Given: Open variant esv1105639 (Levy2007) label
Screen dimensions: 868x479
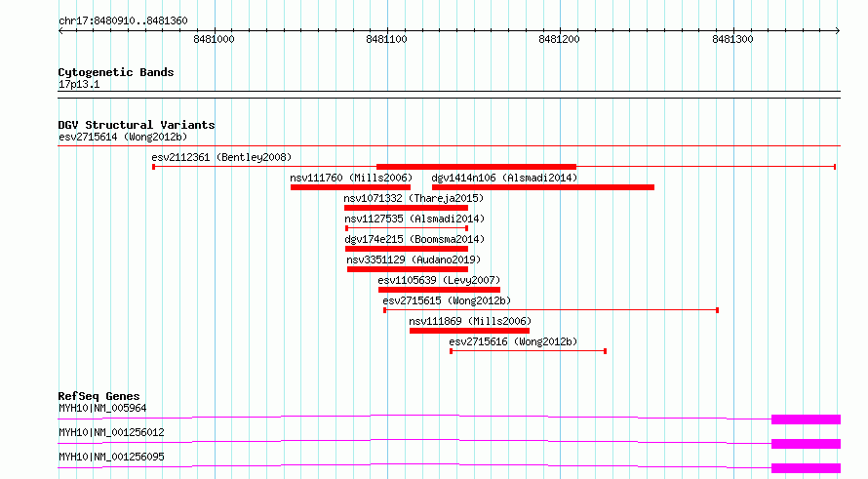Looking at the screenshot, I should (439, 280).
